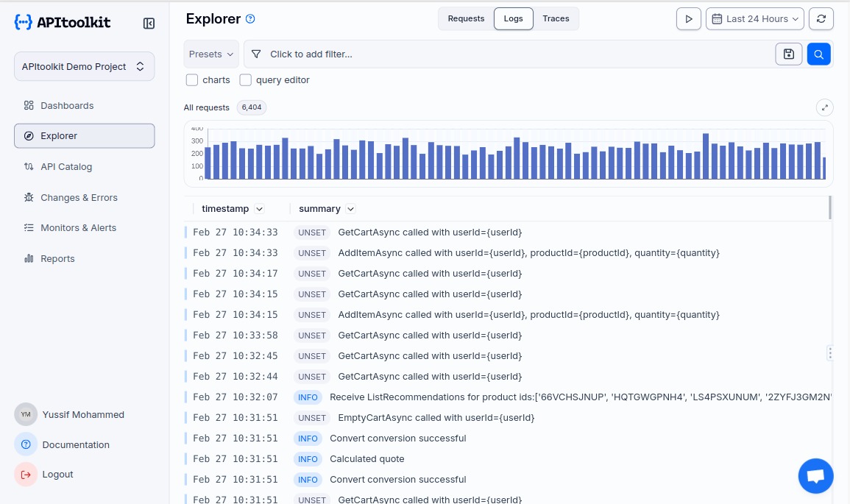Image resolution: width=850 pixels, height=504 pixels.
Task: Open the timestamp column dropdown
Action: point(259,209)
